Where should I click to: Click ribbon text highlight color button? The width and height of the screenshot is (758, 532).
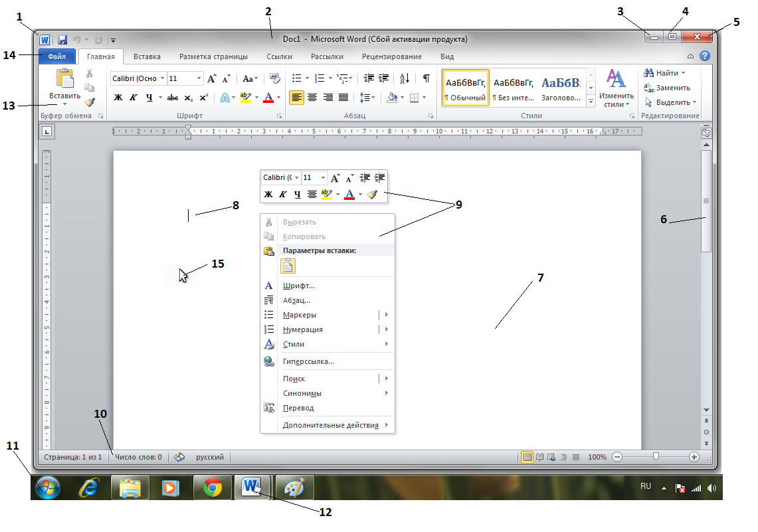pyautogui.click(x=246, y=98)
